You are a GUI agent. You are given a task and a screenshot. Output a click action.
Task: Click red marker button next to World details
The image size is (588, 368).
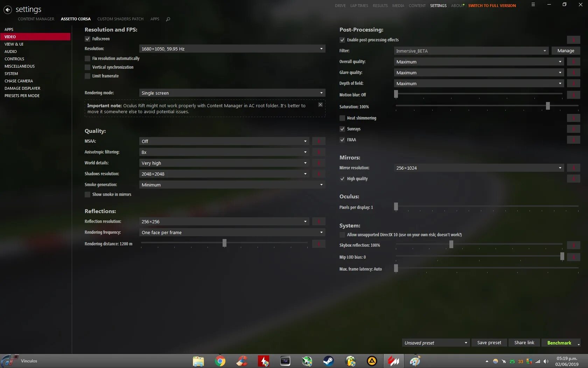pos(318,163)
